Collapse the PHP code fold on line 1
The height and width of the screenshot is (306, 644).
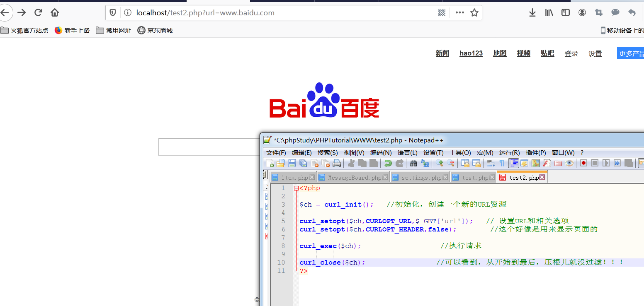point(296,188)
